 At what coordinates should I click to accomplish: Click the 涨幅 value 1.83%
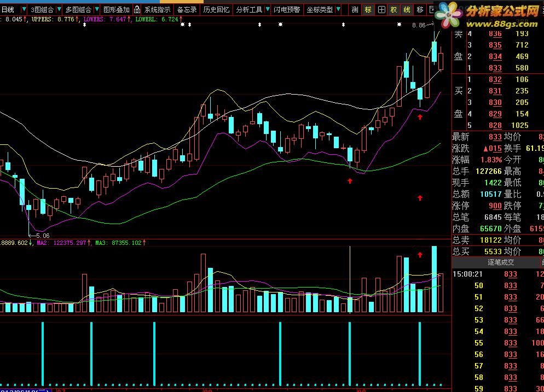pos(491,160)
